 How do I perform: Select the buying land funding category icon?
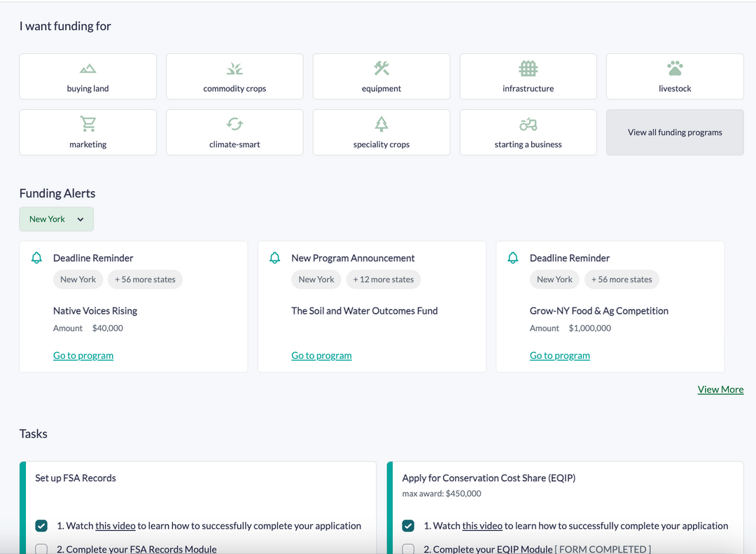click(87, 68)
